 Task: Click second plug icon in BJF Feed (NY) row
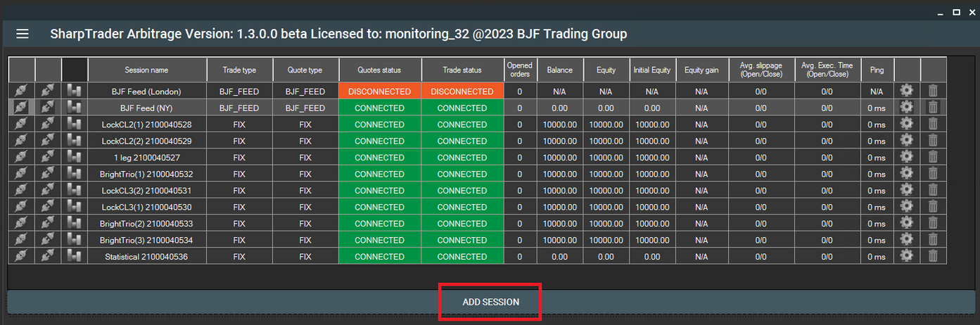tap(48, 108)
